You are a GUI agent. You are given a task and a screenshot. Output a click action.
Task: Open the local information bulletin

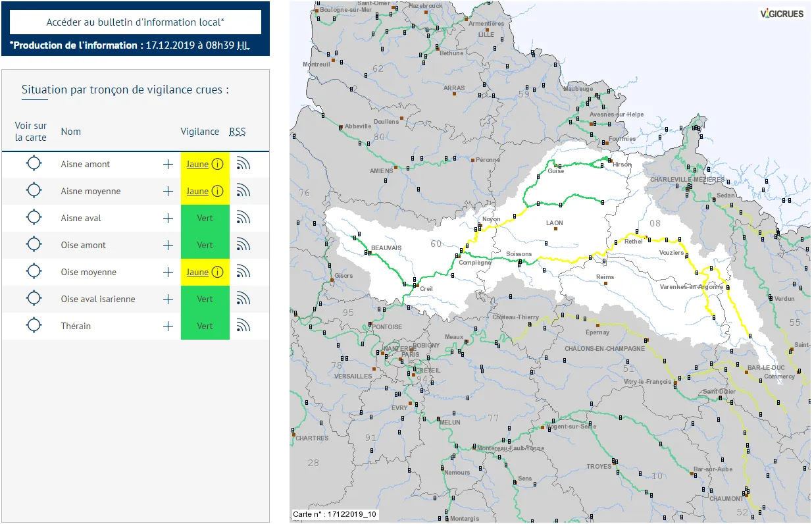click(x=135, y=22)
